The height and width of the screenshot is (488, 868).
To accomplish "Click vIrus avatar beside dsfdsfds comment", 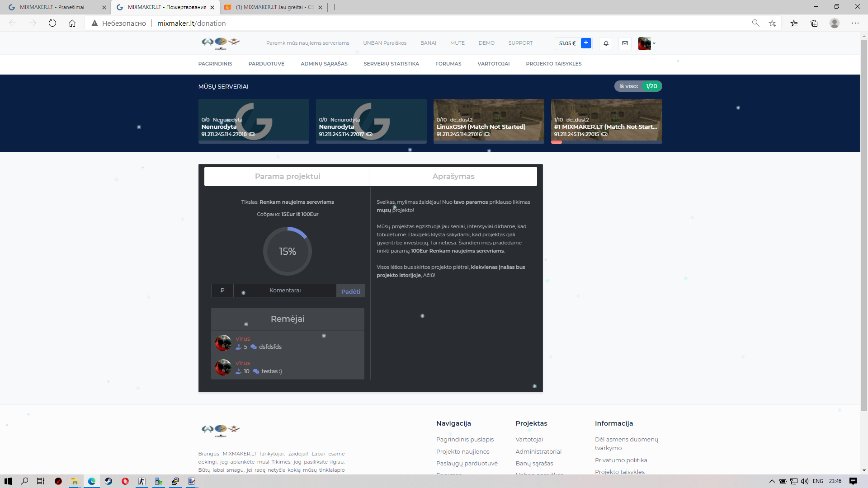I will pos(223,343).
